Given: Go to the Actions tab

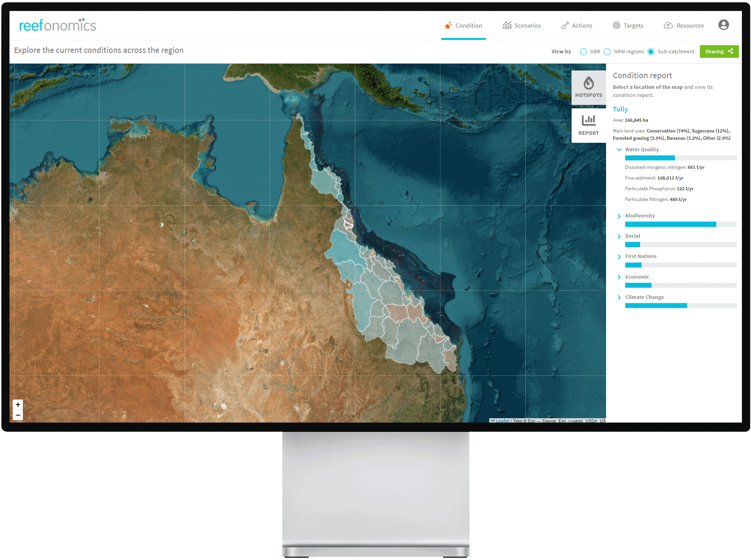Looking at the screenshot, I should [x=577, y=25].
